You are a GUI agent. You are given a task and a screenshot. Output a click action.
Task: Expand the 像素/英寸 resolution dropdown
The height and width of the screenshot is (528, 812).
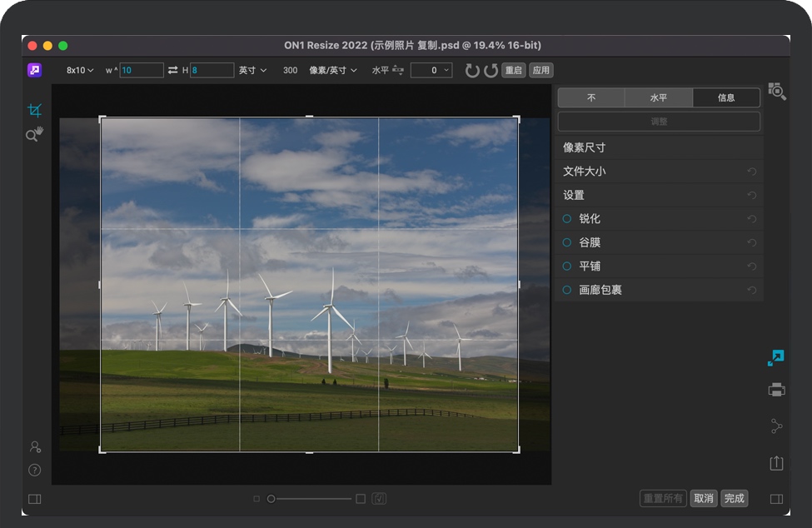332,71
